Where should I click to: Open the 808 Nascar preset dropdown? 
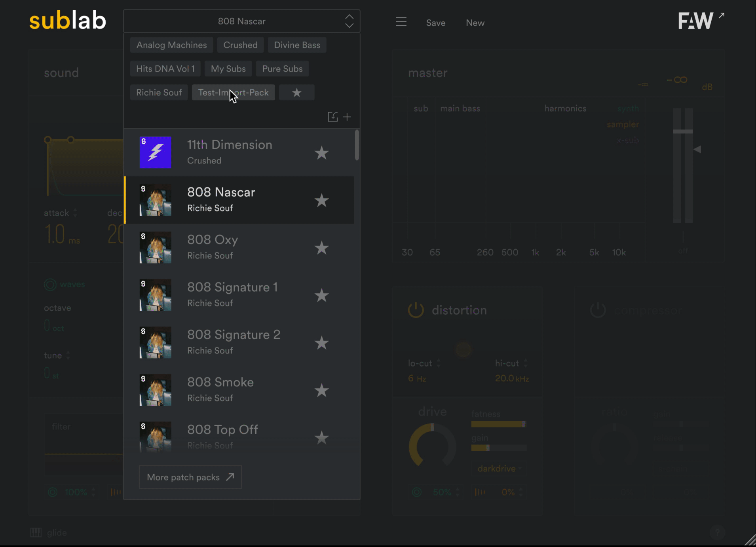241,21
